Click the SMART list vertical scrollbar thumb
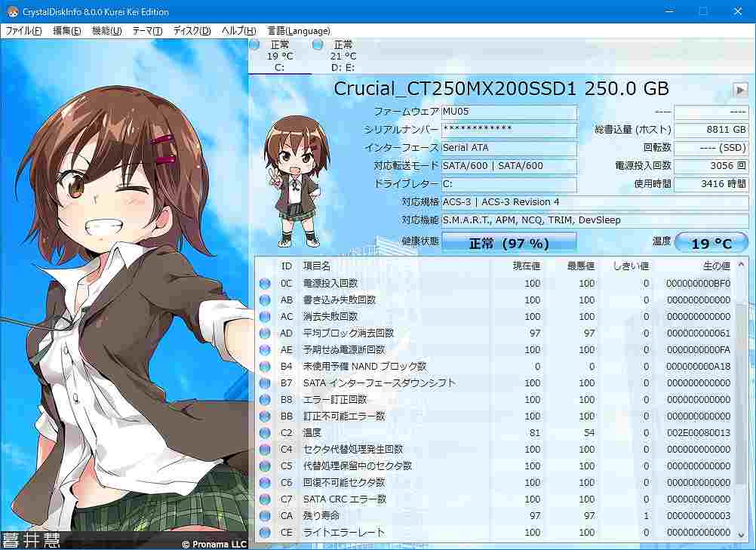This screenshot has height=550, width=756. [741, 393]
